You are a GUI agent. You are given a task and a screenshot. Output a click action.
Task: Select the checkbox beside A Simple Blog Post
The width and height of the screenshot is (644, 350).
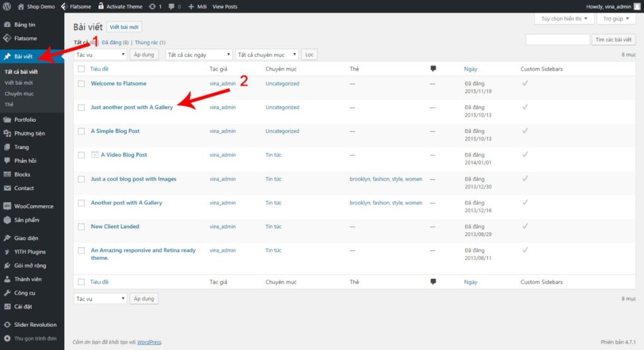click(x=81, y=132)
